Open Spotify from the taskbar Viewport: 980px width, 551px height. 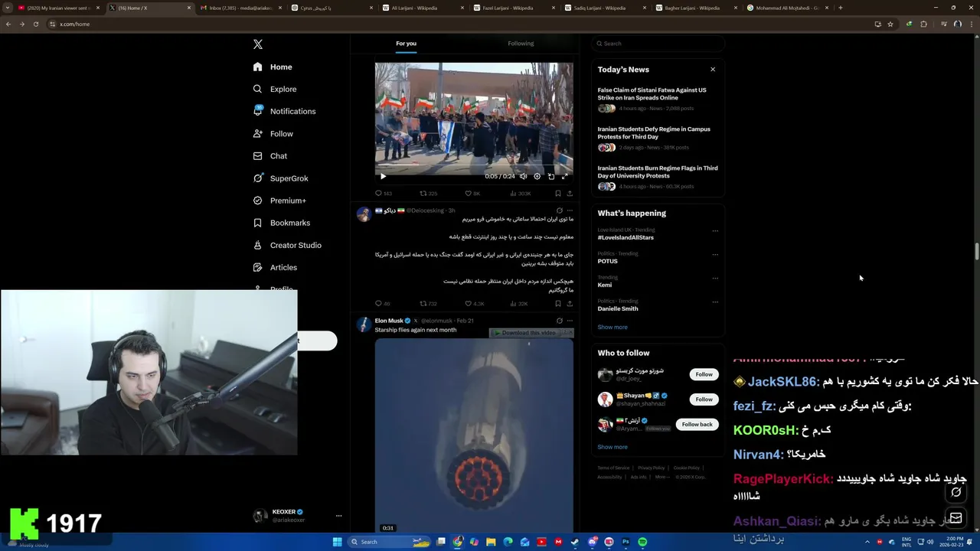pyautogui.click(x=642, y=542)
